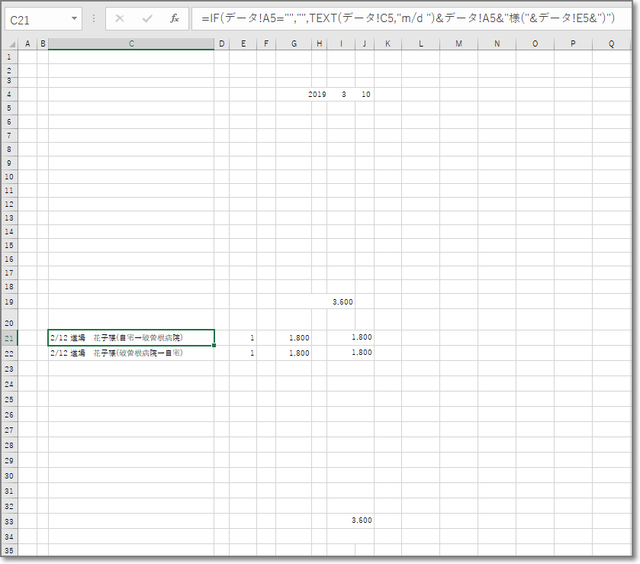The width and height of the screenshot is (640, 564).
Task: Click cell C22 with 2/12 entry
Action: coord(131,353)
